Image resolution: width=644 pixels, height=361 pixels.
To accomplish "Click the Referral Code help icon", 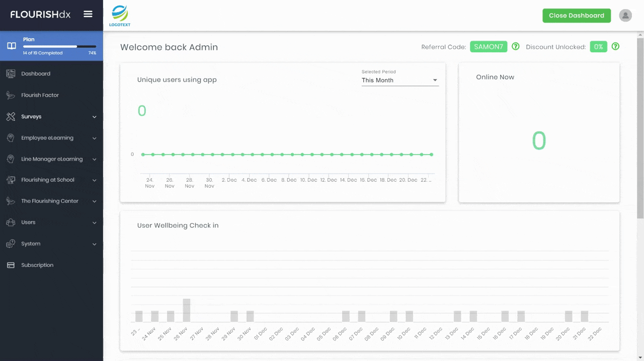I will click(516, 46).
